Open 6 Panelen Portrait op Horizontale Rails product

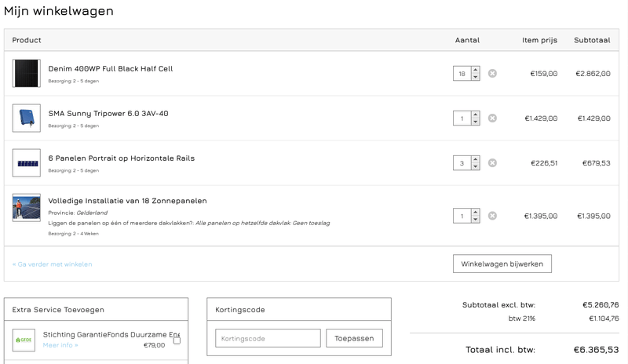(x=122, y=158)
